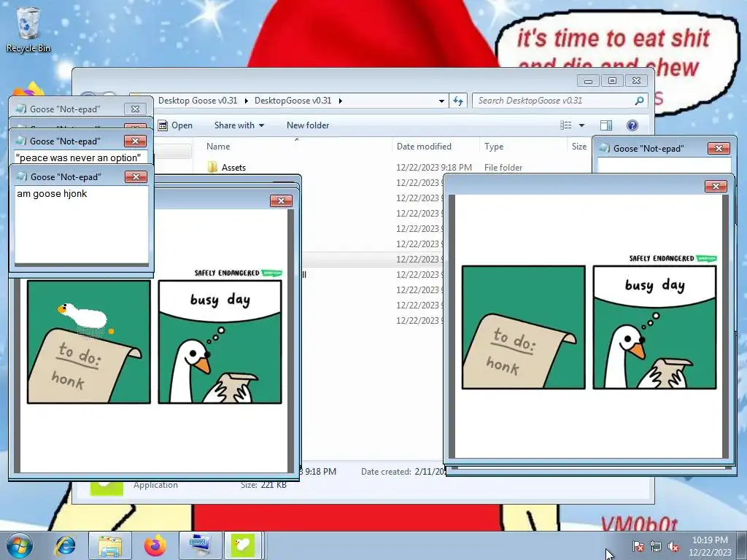Click "peace was never an option" text

(x=79, y=157)
